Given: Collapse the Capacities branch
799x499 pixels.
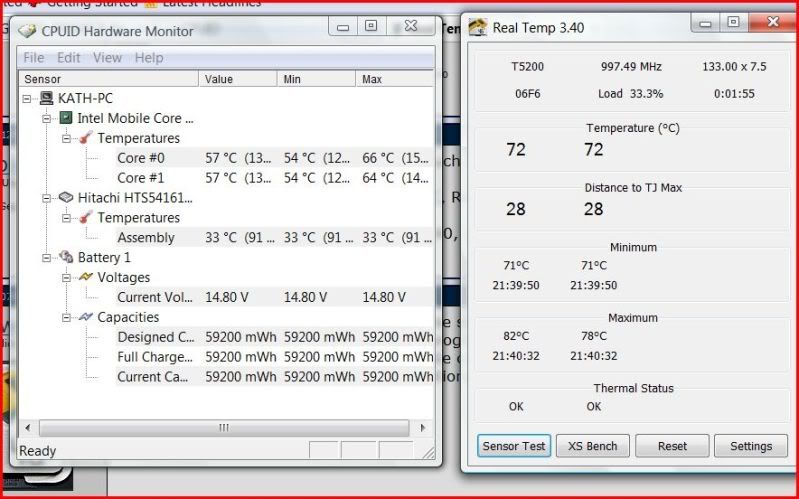Looking at the screenshot, I should [x=66, y=317].
